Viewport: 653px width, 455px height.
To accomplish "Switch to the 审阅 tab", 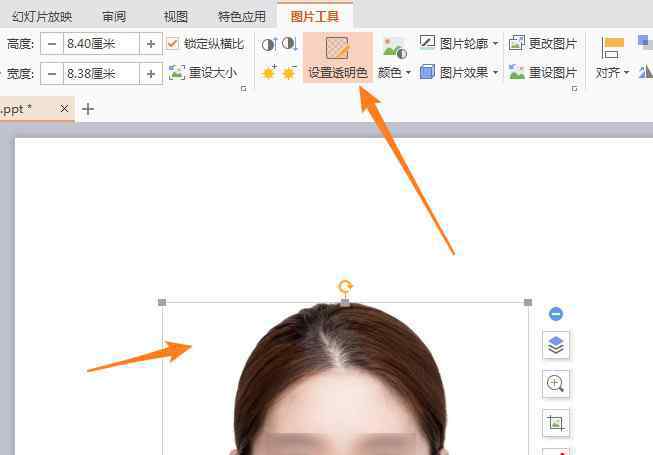I will pyautogui.click(x=114, y=17).
